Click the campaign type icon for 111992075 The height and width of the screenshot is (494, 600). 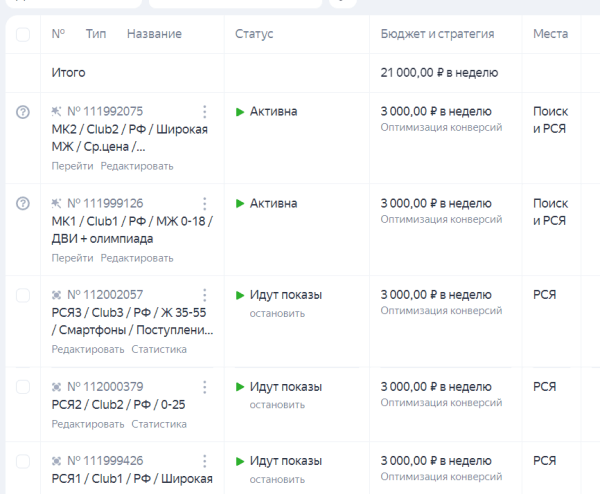click(56, 112)
